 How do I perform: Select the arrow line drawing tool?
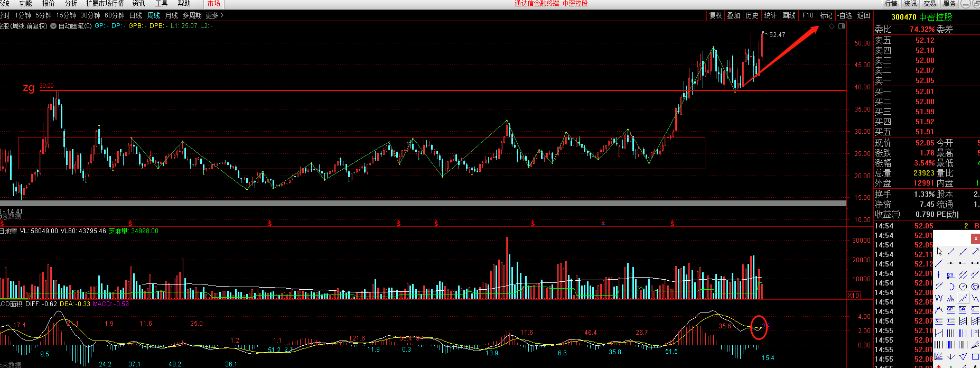(x=975, y=252)
